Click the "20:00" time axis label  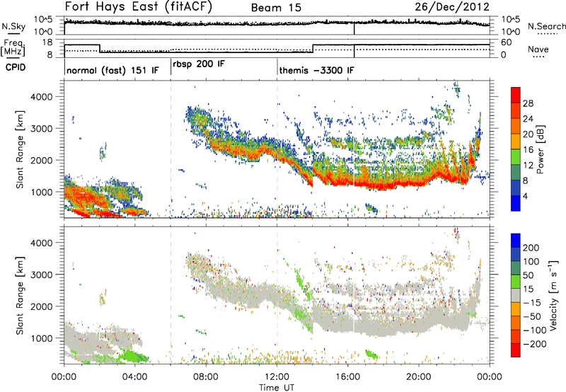click(x=418, y=377)
